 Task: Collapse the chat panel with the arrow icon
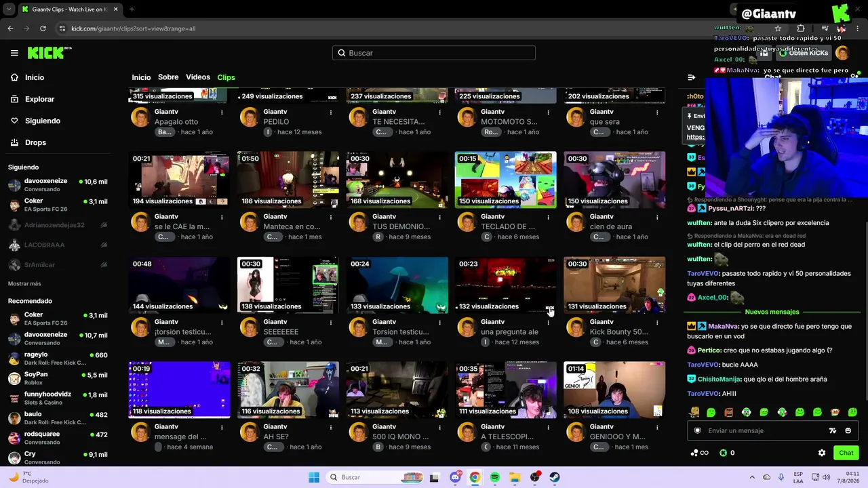click(691, 77)
